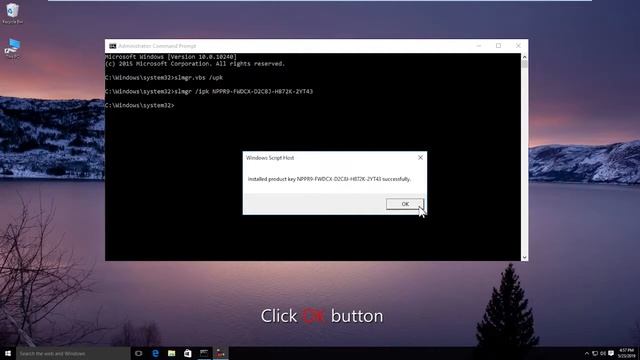Select the This PC desktop icon

(13, 48)
